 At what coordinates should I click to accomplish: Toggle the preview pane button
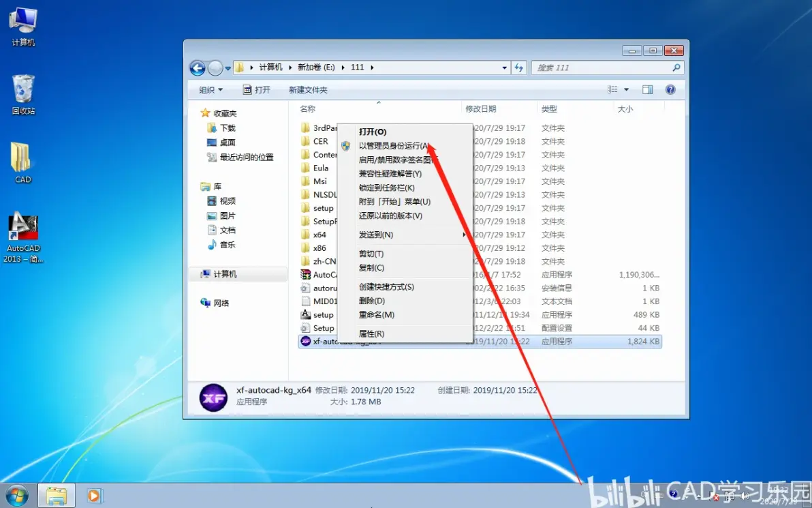[647, 90]
